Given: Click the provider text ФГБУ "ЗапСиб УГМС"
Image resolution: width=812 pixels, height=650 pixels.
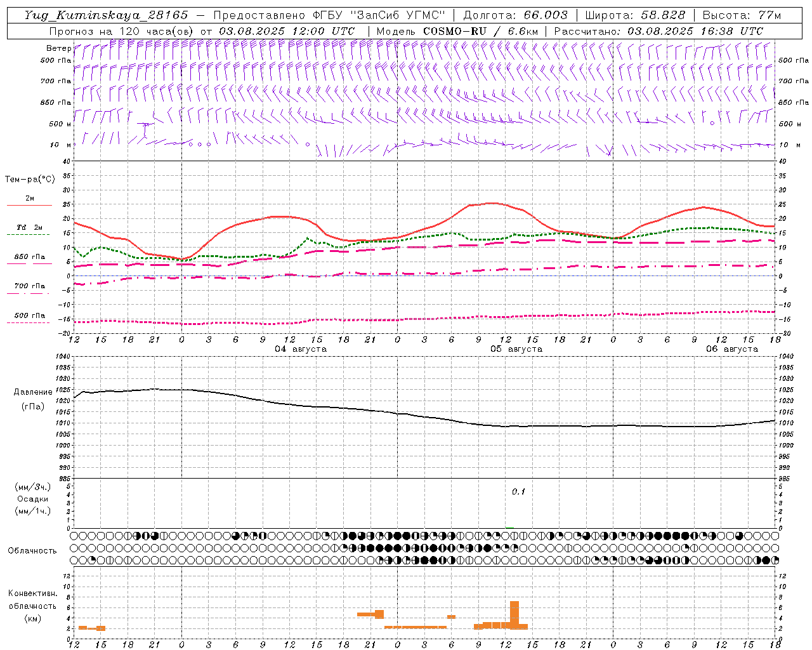Looking at the screenshot, I should (379, 15).
